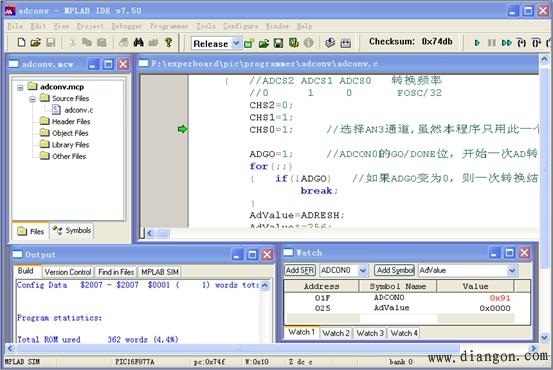Image resolution: width=553 pixels, height=370 pixels.
Task: Switch to the Watch 4 tab
Action: [x=404, y=333]
